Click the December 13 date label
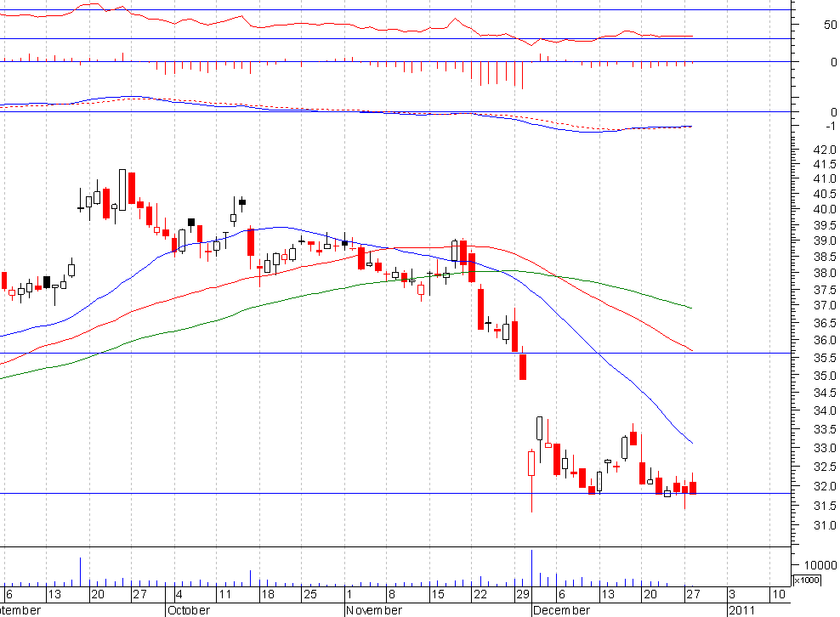This screenshot has height=617, width=840. click(x=608, y=594)
